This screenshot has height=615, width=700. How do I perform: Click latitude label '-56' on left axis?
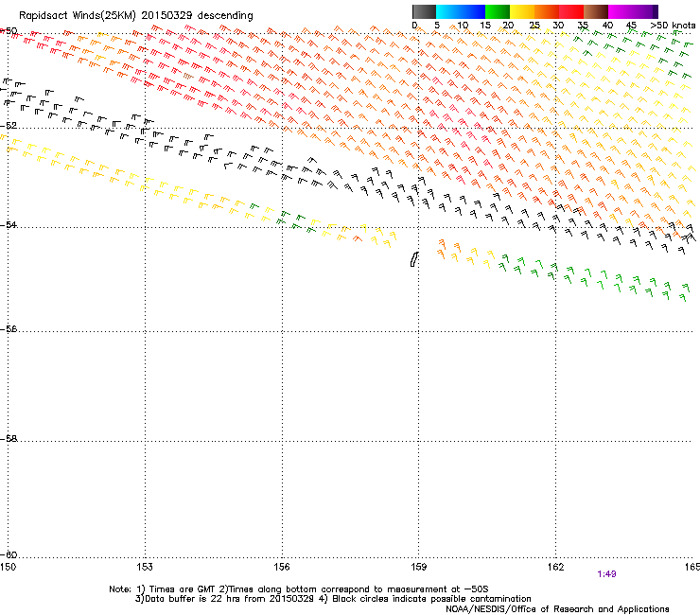click(9, 328)
